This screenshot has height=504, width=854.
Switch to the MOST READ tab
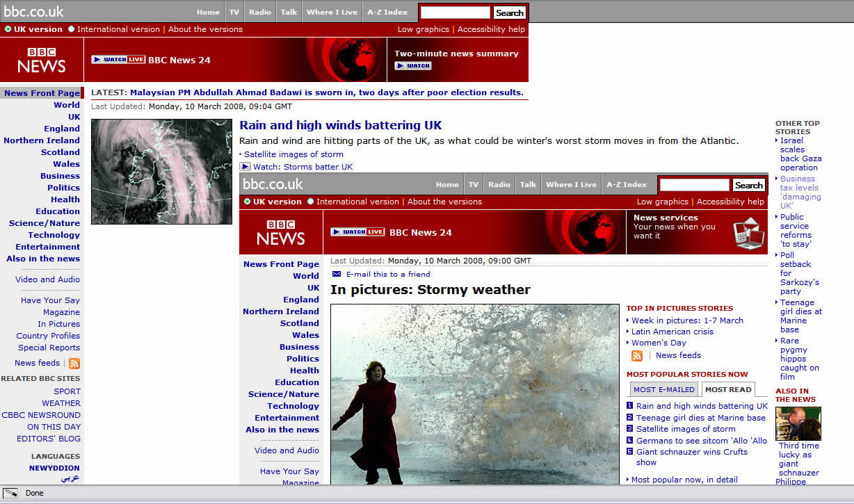728,389
